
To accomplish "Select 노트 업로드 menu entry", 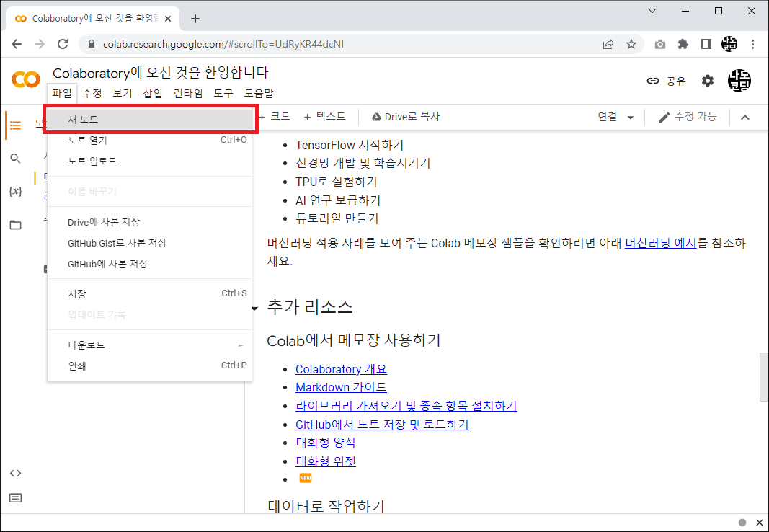I will pos(150,161).
